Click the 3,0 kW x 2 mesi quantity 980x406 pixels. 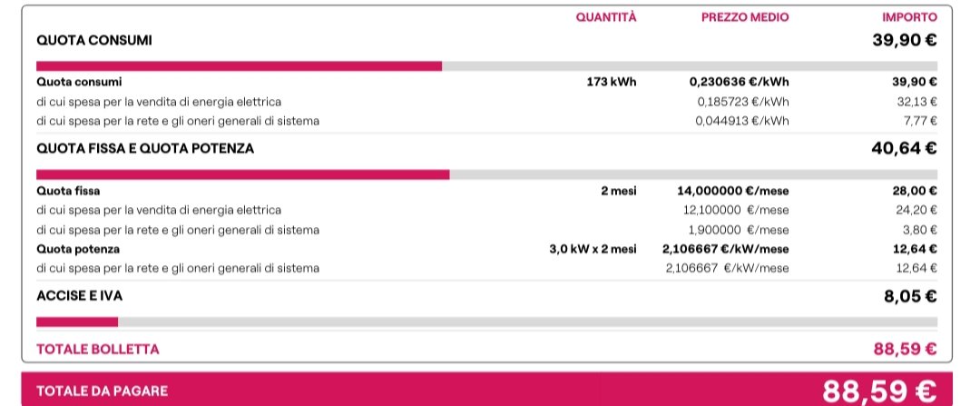pos(593,249)
